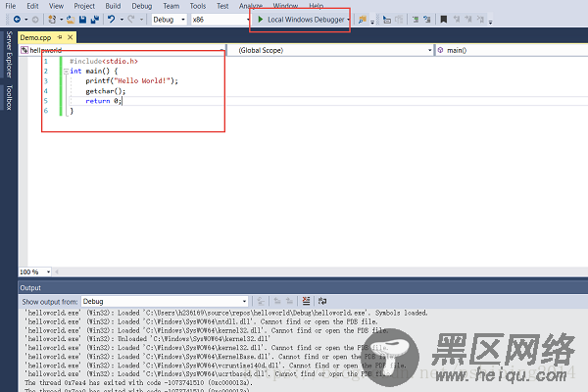This screenshot has height=392, width=588.
Task: Open the New Project dropdown arrow
Action: (61, 20)
